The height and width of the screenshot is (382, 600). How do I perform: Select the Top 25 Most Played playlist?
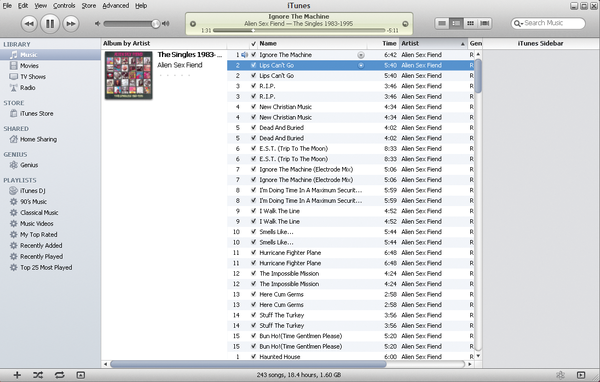[x=46, y=268]
